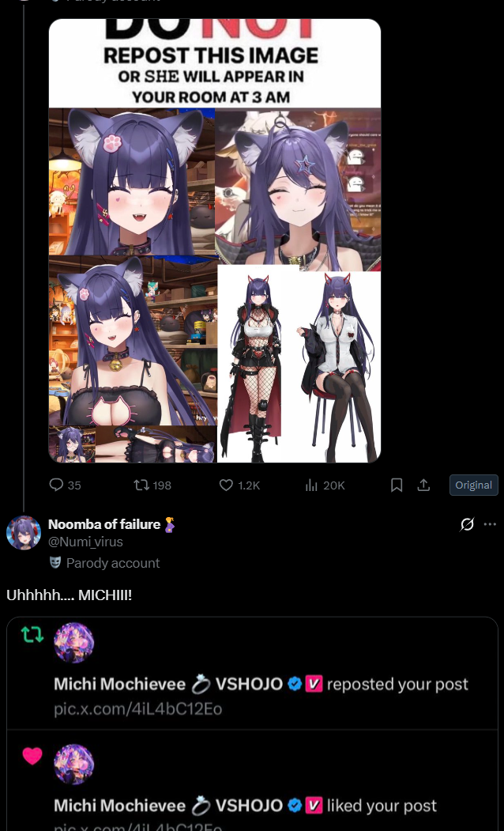Image resolution: width=504 pixels, height=831 pixels.
Task: Open the pic.x.com/4iL4bC12Eo link
Action: coord(138,709)
